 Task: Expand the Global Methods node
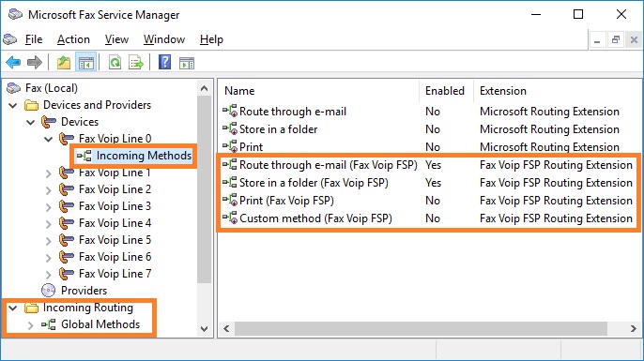(x=31, y=324)
